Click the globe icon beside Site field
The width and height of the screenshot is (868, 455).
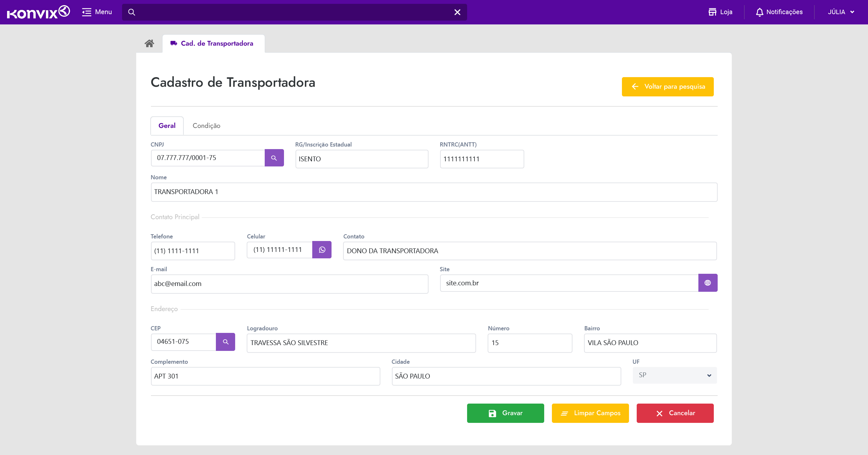coord(707,283)
